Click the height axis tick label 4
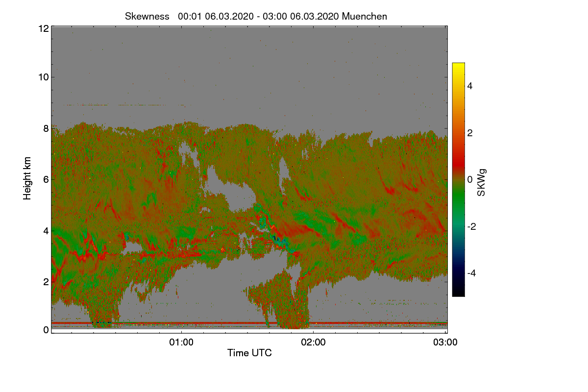Screen dimensions: 588x392 [x=46, y=230]
